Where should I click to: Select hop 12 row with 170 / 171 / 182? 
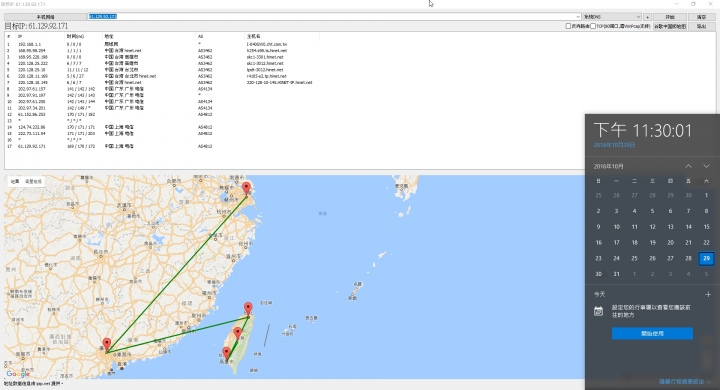pos(161,114)
